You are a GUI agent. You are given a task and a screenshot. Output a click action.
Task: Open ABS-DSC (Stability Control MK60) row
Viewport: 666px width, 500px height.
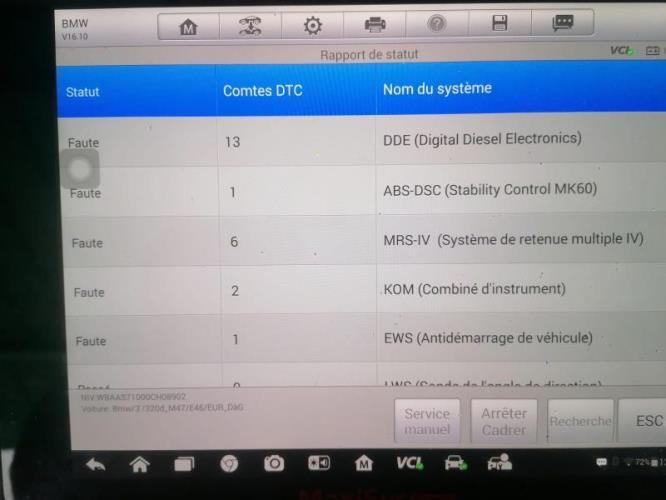(363, 190)
